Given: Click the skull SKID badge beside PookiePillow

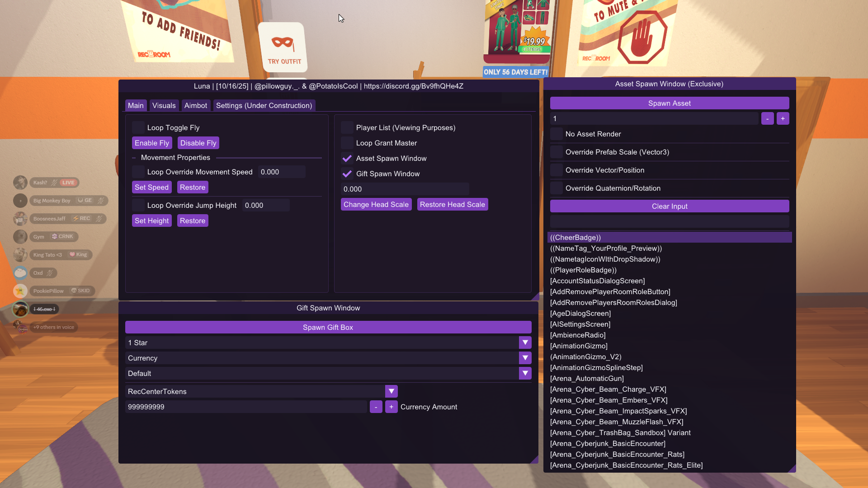Looking at the screenshot, I should point(80,291).
